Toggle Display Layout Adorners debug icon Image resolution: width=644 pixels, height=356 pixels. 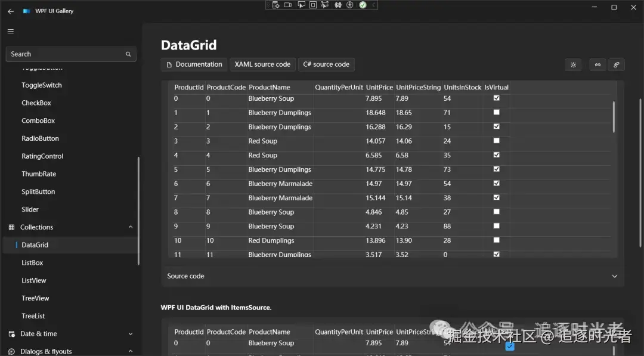pyautogui.click(x=313, y=5)
